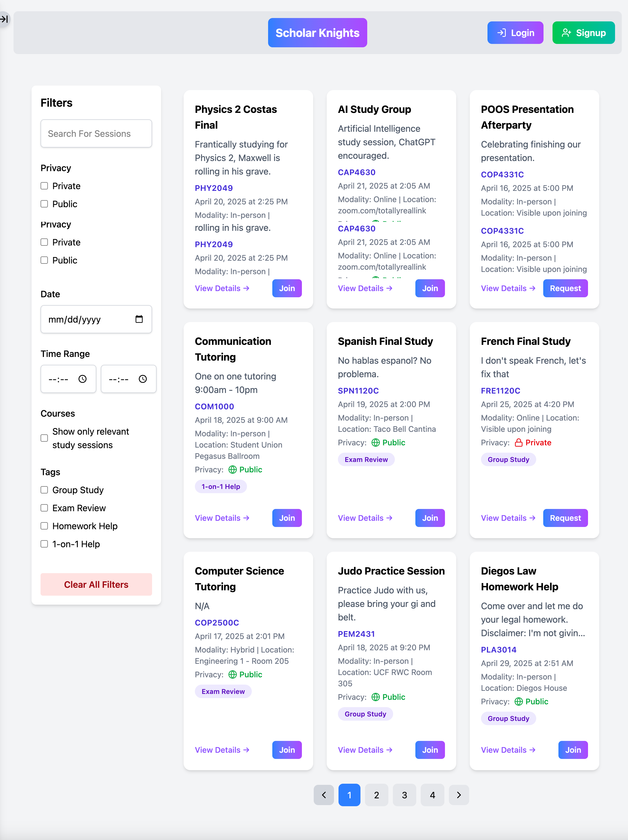Open page 2 of results
Viewport: 628px width, 840px height.
tap(377, 795)
